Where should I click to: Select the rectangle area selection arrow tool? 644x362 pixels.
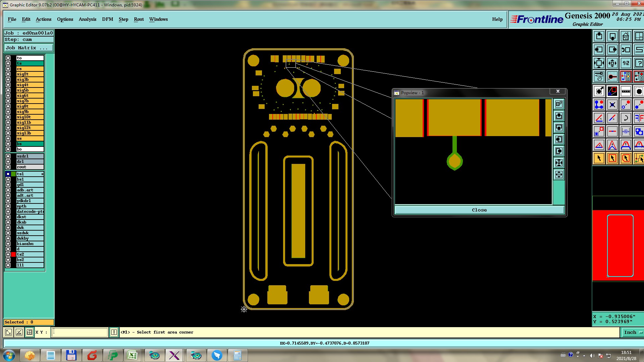pyautogui.click(x=612, y=158)
